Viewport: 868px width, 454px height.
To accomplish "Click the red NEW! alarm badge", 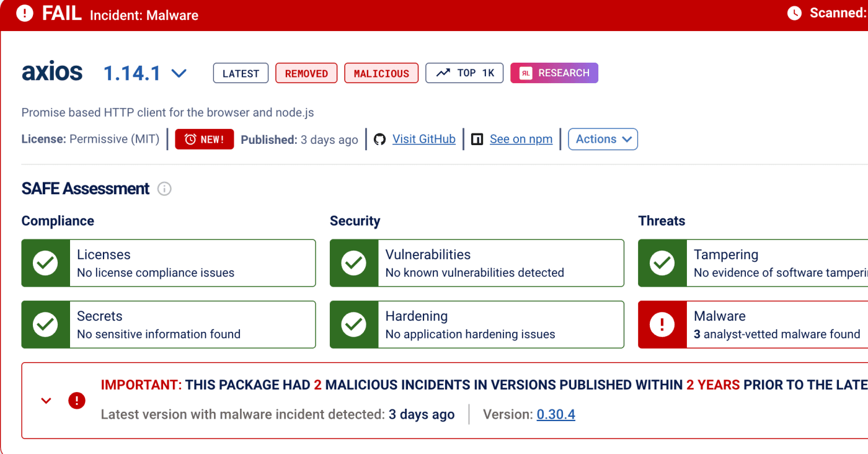I will coord(204,140).
